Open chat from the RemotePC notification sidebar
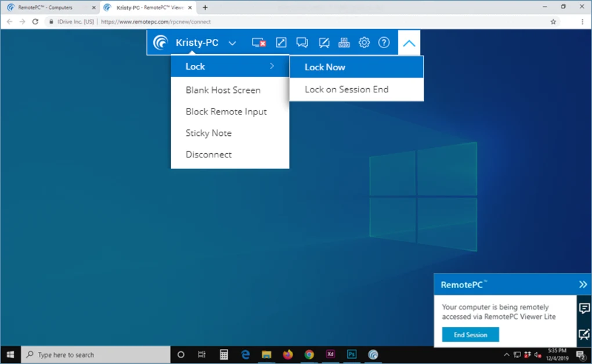This screenshot has width=592, height=364. point(584,308)
